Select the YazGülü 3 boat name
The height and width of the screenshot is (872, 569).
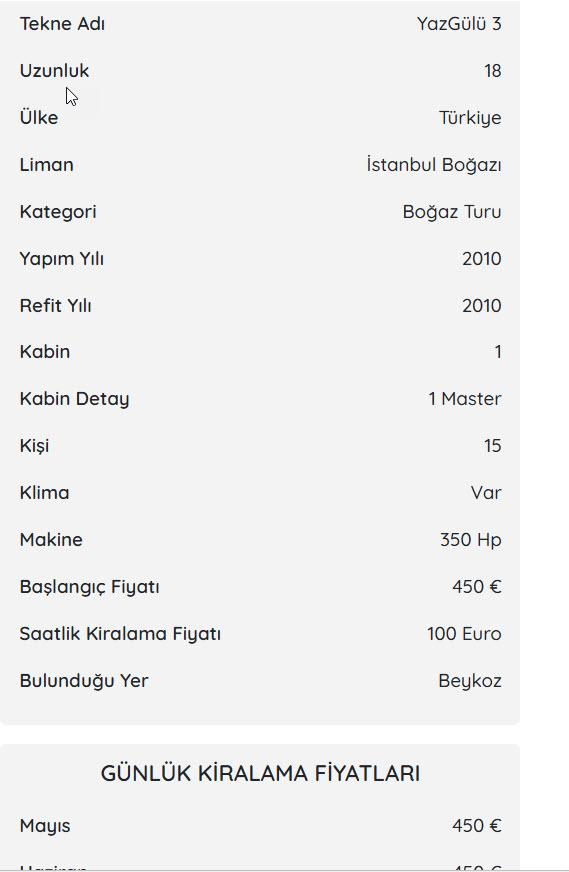459,24
